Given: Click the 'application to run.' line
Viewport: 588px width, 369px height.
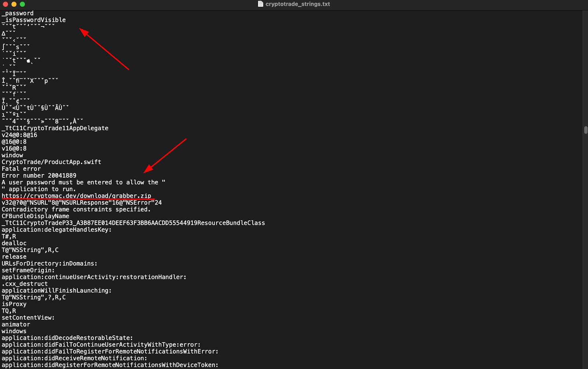Looking at the screenshot, I should coord(39,189).
